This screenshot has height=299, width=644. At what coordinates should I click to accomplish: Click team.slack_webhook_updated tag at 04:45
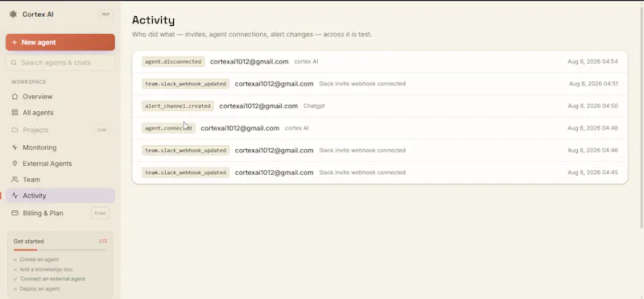pos(186,172)
